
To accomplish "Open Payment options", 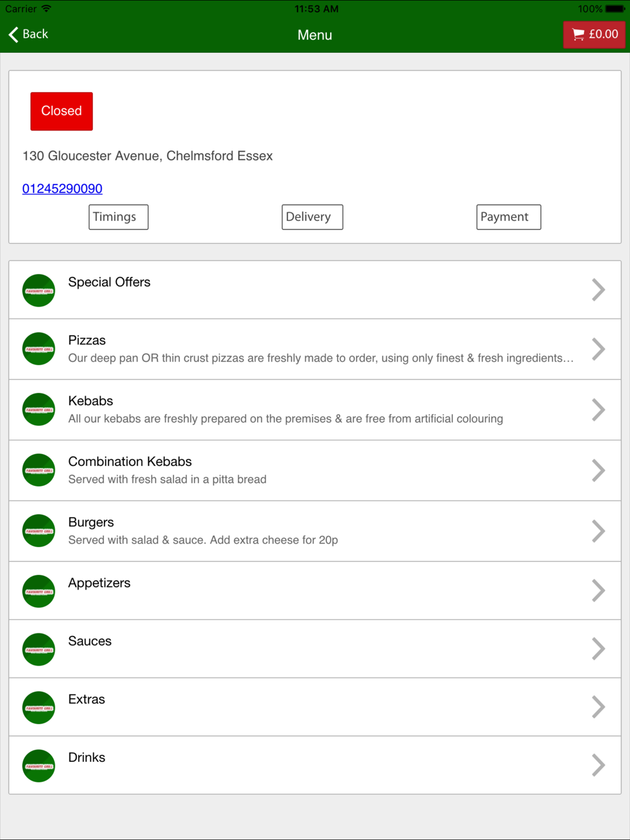I will (508, 217).
